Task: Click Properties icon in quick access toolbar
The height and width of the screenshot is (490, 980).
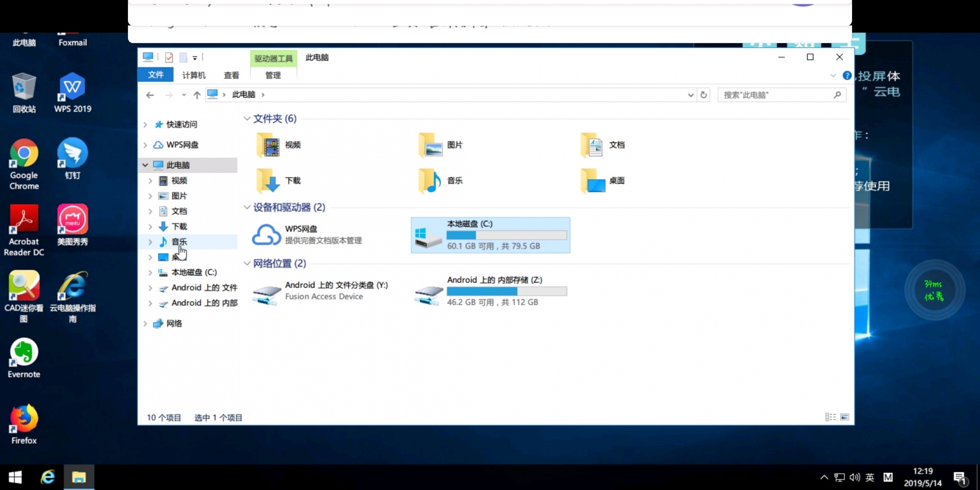Action: 169,58
